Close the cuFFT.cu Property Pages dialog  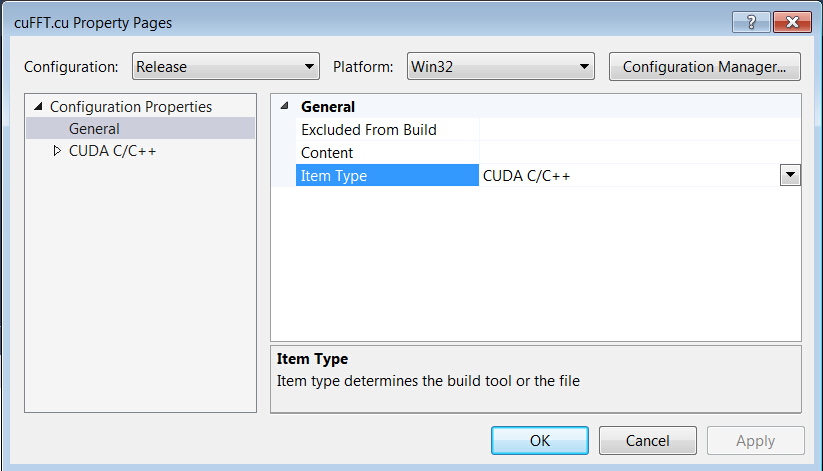[792, 22]
